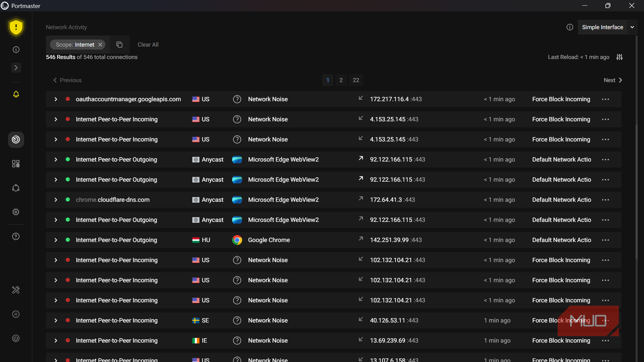Screen dimensions: 644x362
Task: Click the IP address 142.251.39.99
Action: coord(389,240)
